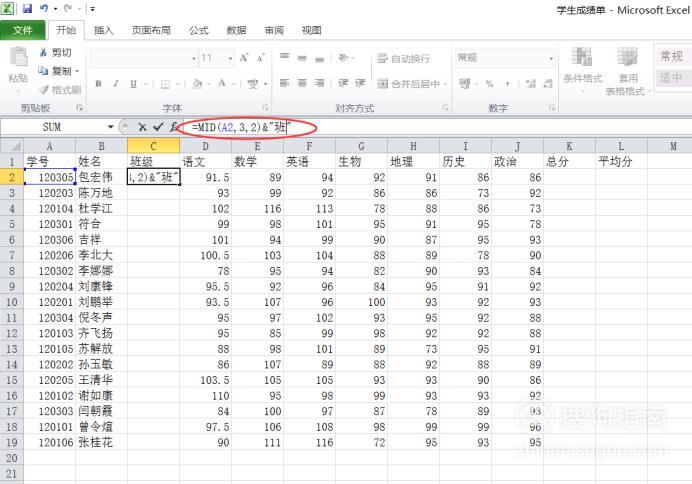Switch to 视图 View tab

point(312,30)
